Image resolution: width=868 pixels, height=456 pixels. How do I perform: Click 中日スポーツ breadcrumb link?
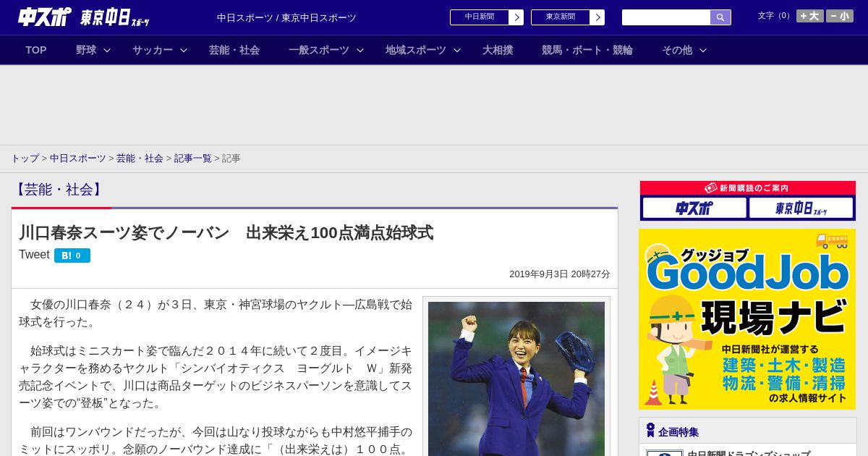click(x=77, y=158)
